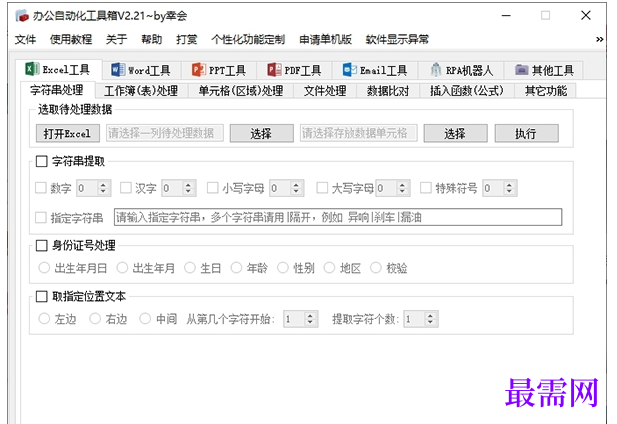Select the 右边 radio button
Screen dimensions: 617x424
tap(95, 319)
